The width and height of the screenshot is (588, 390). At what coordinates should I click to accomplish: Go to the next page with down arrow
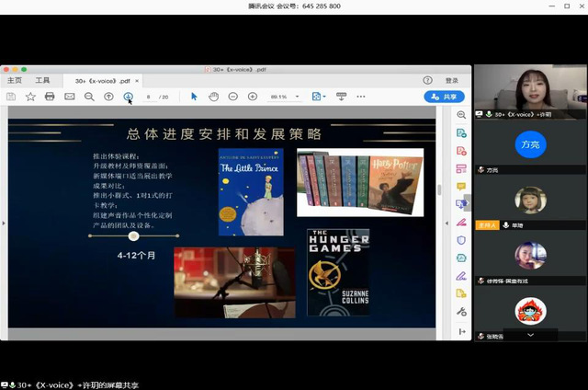pos(128,97)
